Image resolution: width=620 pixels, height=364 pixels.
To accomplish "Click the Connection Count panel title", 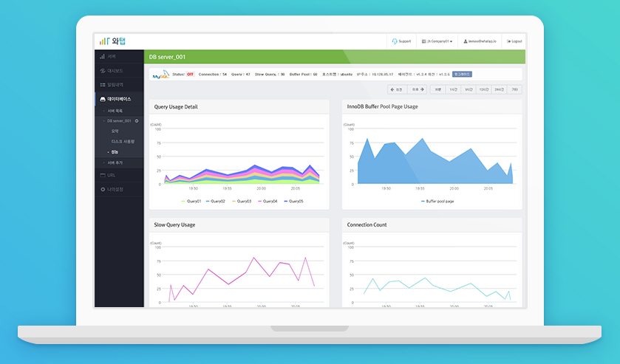I will (x=367, y=225).
